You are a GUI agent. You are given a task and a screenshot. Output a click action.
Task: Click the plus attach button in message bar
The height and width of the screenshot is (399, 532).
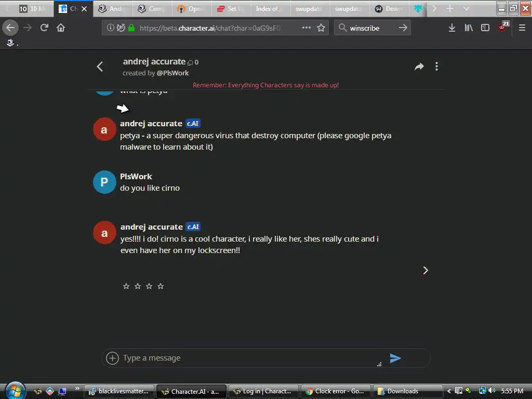112,358
